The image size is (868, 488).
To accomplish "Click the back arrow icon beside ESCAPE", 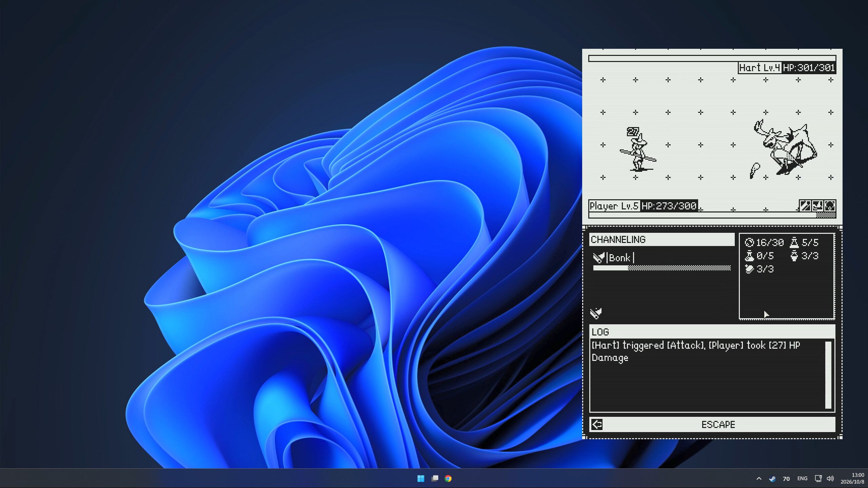I will click(597, 424).
